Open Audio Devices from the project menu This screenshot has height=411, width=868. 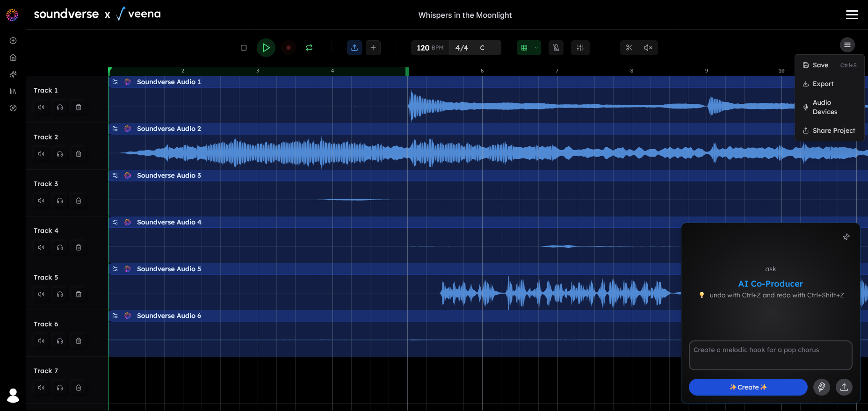click(830, 107)
